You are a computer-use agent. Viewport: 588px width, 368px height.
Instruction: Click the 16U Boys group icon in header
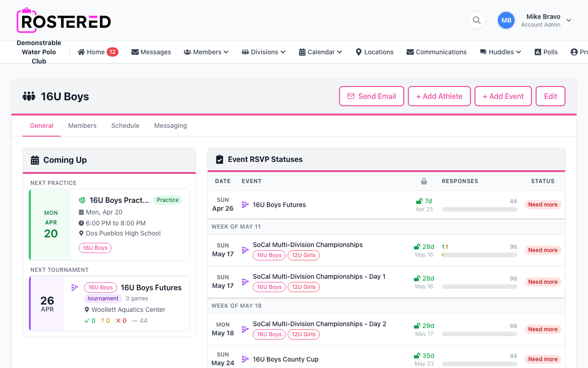coord(29,97)
